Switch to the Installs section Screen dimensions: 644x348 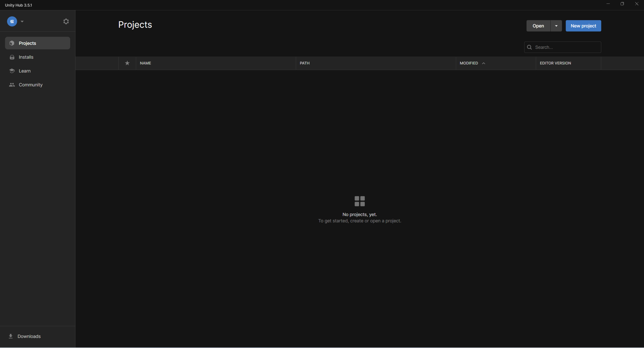[26, 57]
